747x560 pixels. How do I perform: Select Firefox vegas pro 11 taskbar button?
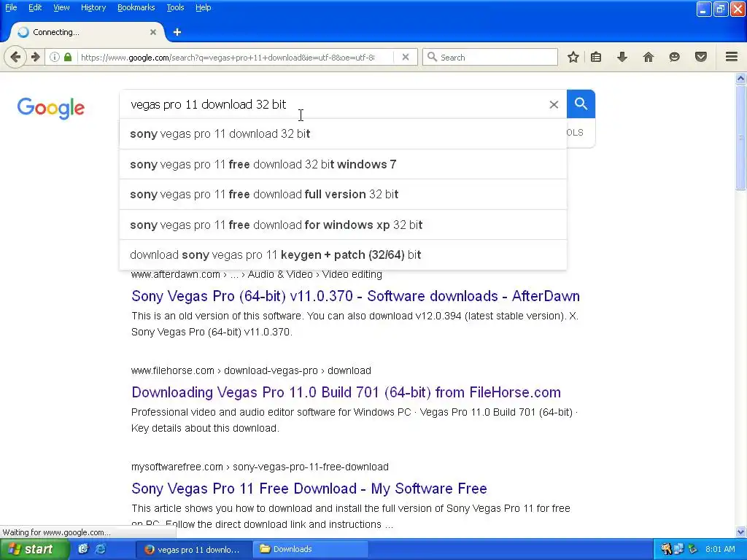pyautogui.click(x=194, y=550)
